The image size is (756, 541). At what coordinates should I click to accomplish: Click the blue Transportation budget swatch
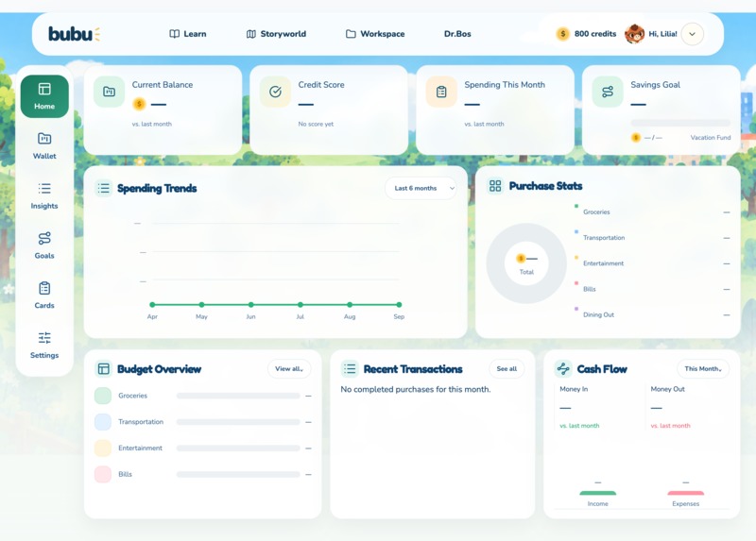103,421
